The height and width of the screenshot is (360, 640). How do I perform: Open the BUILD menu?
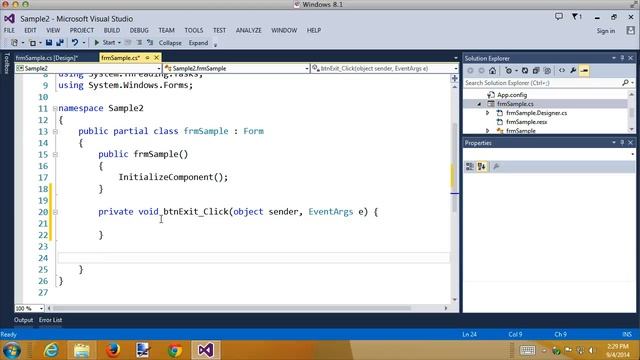click(112, 30)
